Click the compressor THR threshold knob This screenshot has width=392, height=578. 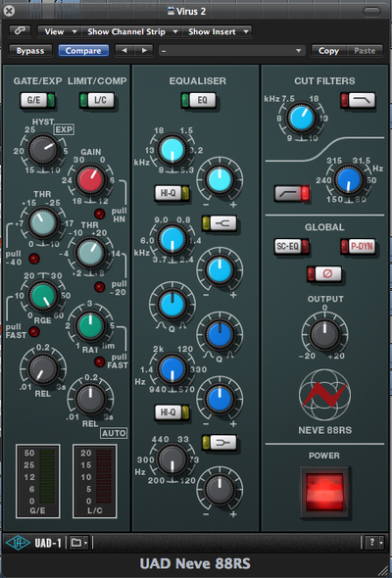click(91, 253)
